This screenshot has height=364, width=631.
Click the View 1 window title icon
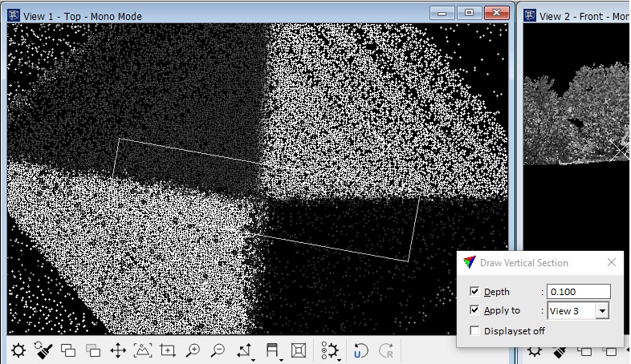(x=14, y=16)
